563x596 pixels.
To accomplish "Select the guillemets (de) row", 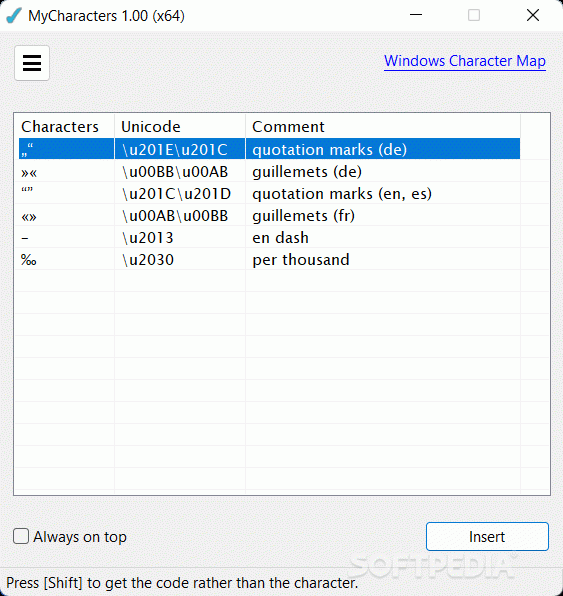I will 269,171.
